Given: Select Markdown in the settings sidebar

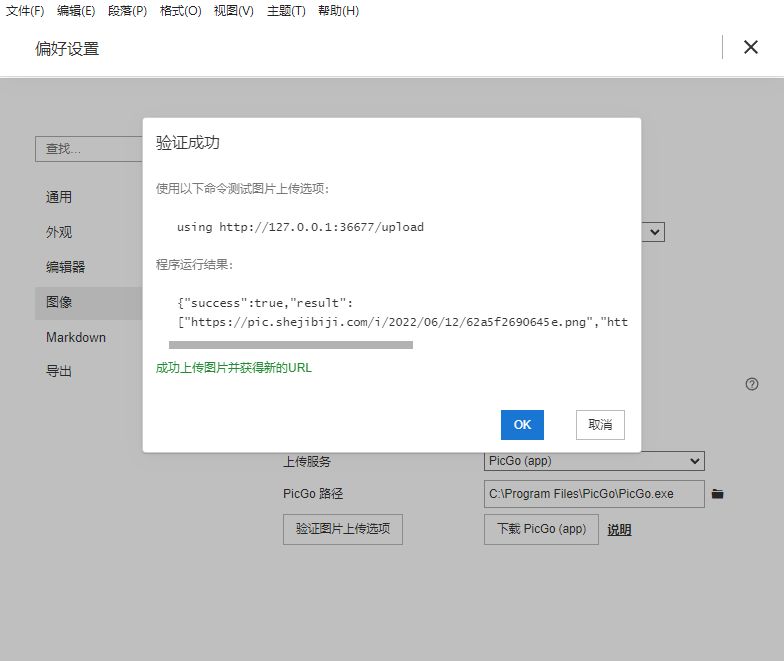Looking at the screenshot, I should coord(76,337).
